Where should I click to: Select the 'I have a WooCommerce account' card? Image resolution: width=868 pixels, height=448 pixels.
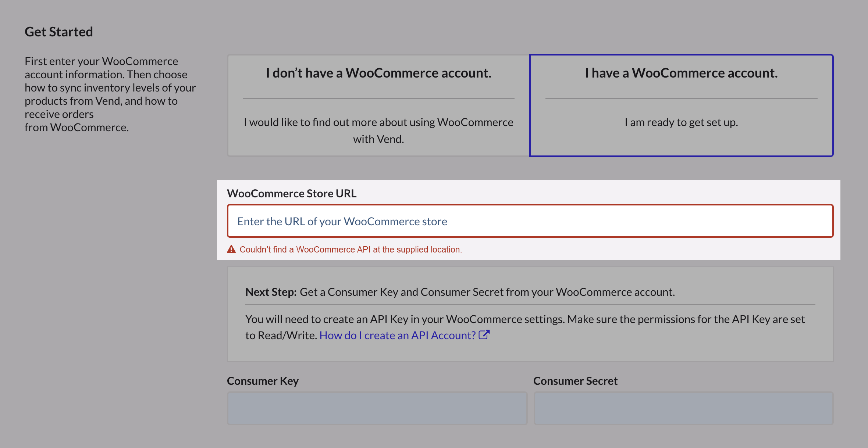pos(681,105)
